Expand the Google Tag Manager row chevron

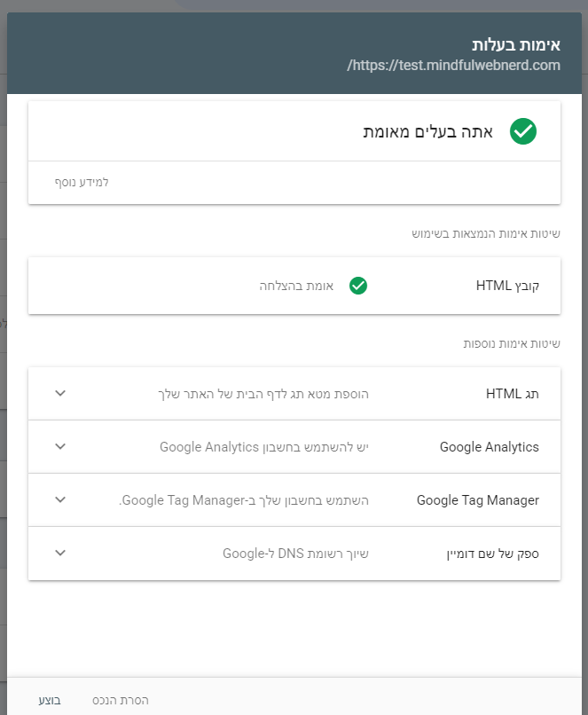[60, 499]
